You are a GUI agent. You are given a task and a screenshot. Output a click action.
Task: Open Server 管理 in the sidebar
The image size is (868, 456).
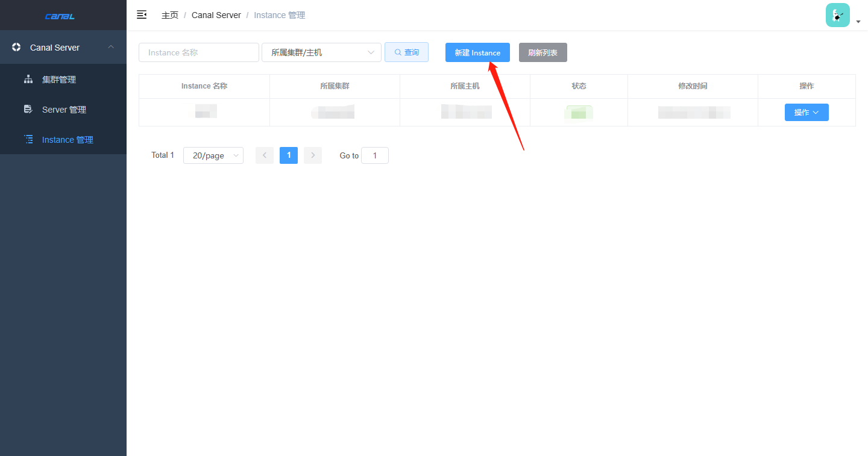(x=63, y=110)
